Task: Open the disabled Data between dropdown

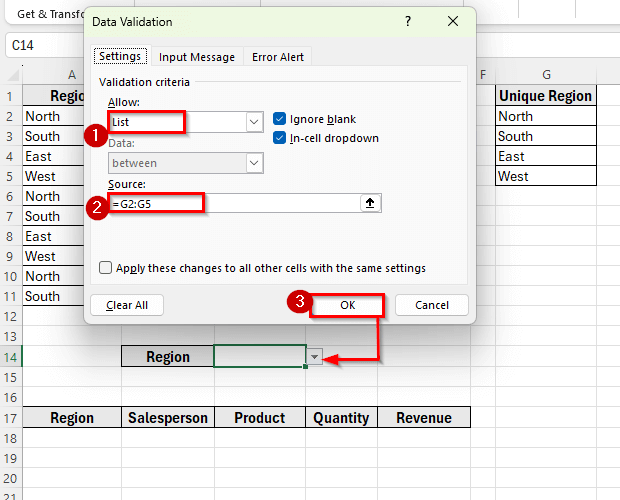Action: point(254,163)
